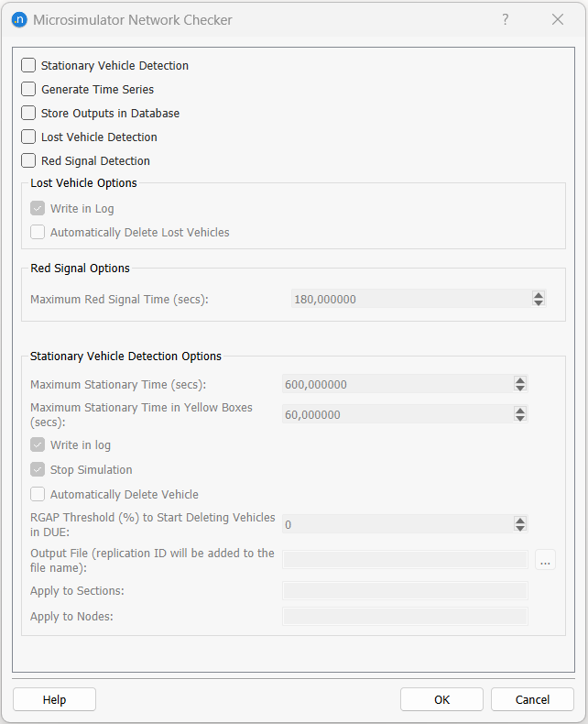Screen dimensions: 588x724
Task: Open the Output File browse button (...)
Action: pyautogui.click(x=545, y=560)
